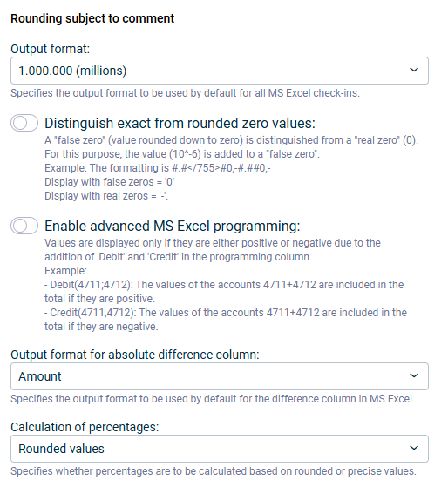Click the 'Enable advanced MS Excel programming' label

tap(173, 227)
